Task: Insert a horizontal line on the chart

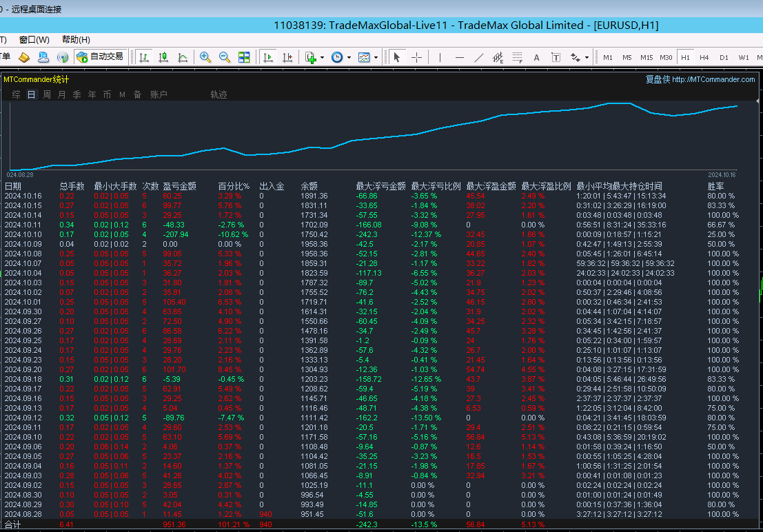Action: (x=460, y=57)
